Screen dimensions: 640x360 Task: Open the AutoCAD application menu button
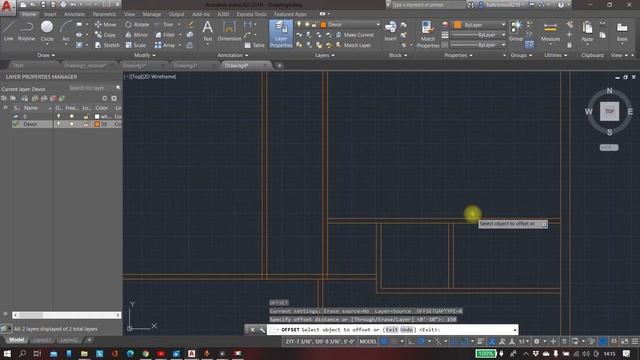7,7
